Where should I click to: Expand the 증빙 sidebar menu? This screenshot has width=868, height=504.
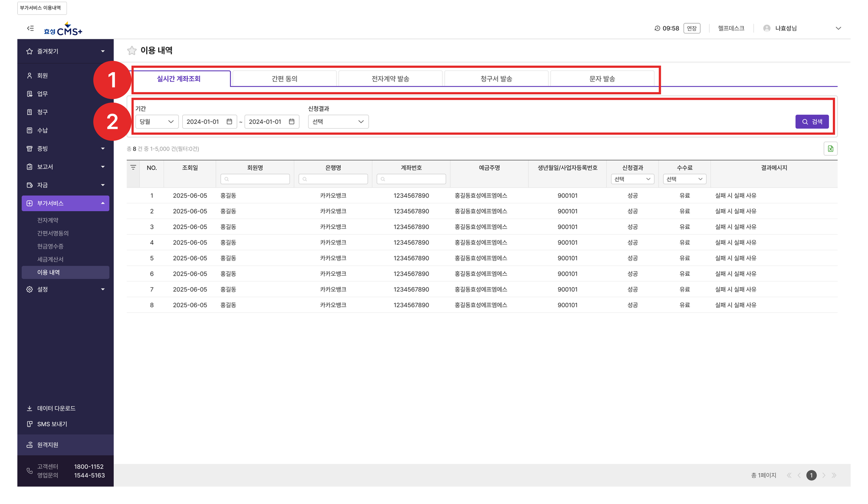pyautogui.click(x=103, y=148)
